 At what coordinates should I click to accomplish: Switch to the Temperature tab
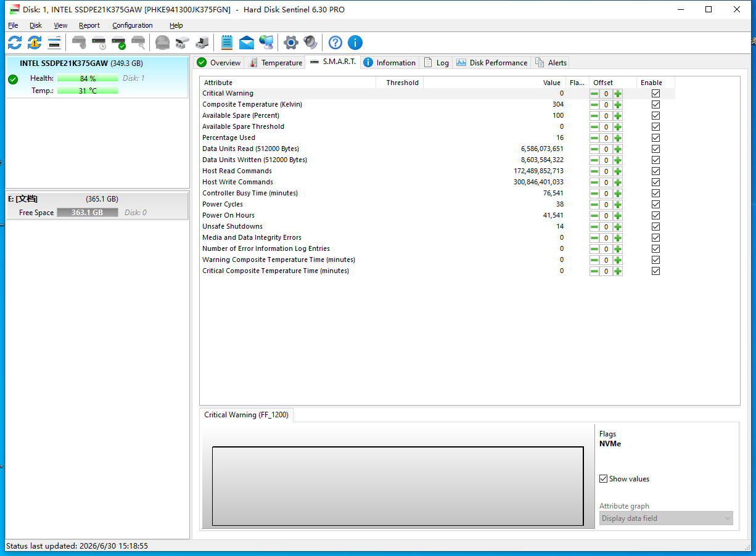click(275, 63)
